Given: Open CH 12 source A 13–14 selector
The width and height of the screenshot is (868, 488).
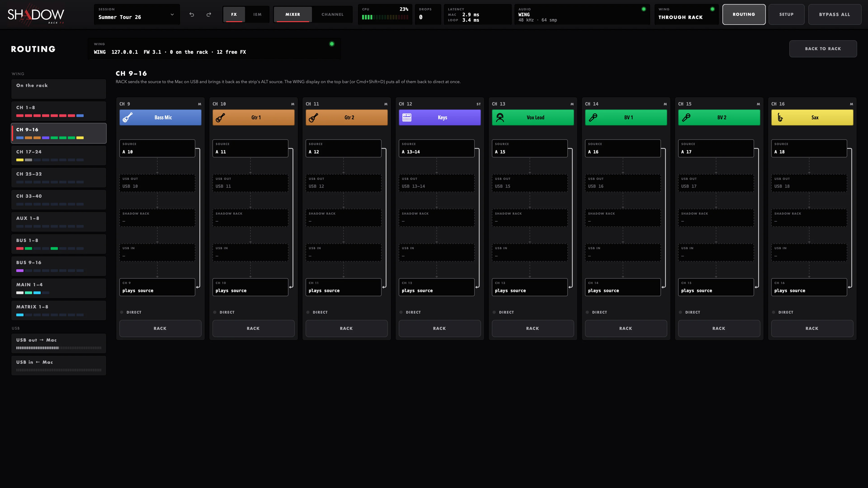Looking at the screenshot, I should 437,148.
